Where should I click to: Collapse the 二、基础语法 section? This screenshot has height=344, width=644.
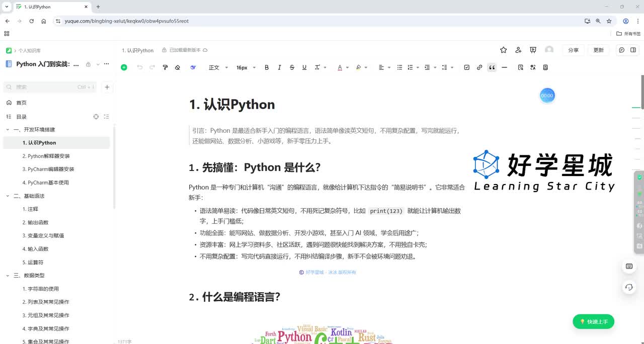(x=8, y=196)
